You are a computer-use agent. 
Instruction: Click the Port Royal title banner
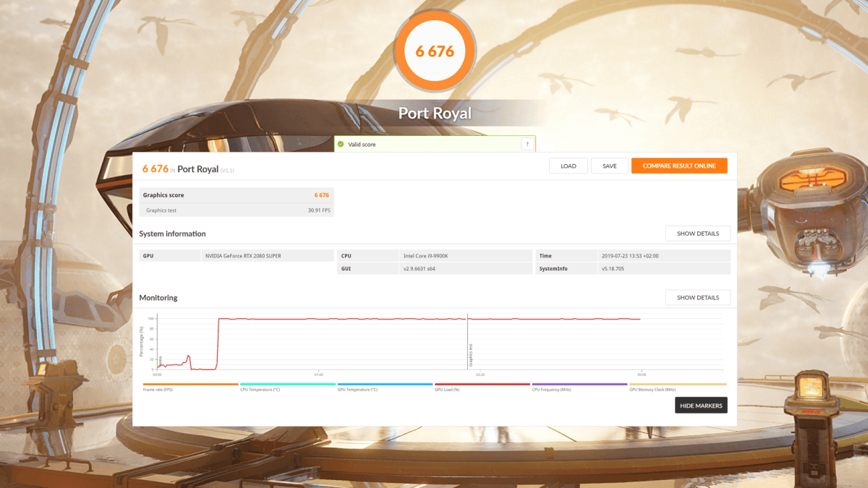click(x=435, y=114)
